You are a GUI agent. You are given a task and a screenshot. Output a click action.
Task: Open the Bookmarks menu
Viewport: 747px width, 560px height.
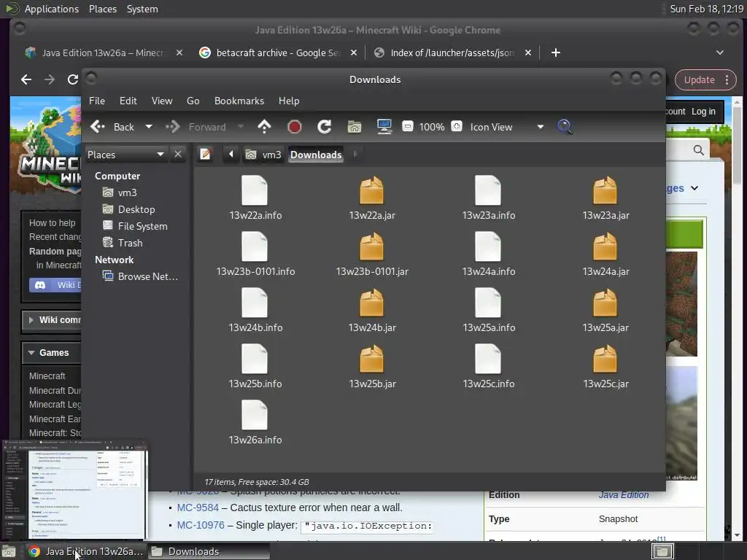[239, 101]
